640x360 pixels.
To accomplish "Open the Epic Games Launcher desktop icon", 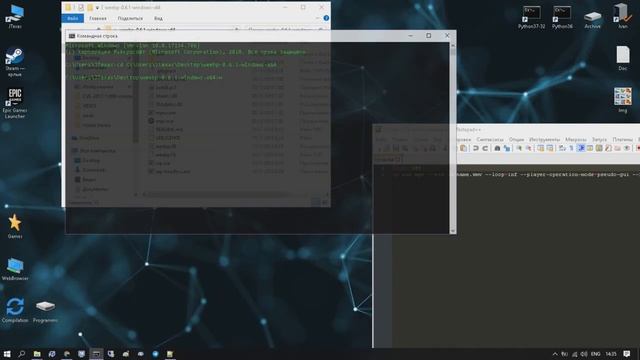I will [15, 103].
